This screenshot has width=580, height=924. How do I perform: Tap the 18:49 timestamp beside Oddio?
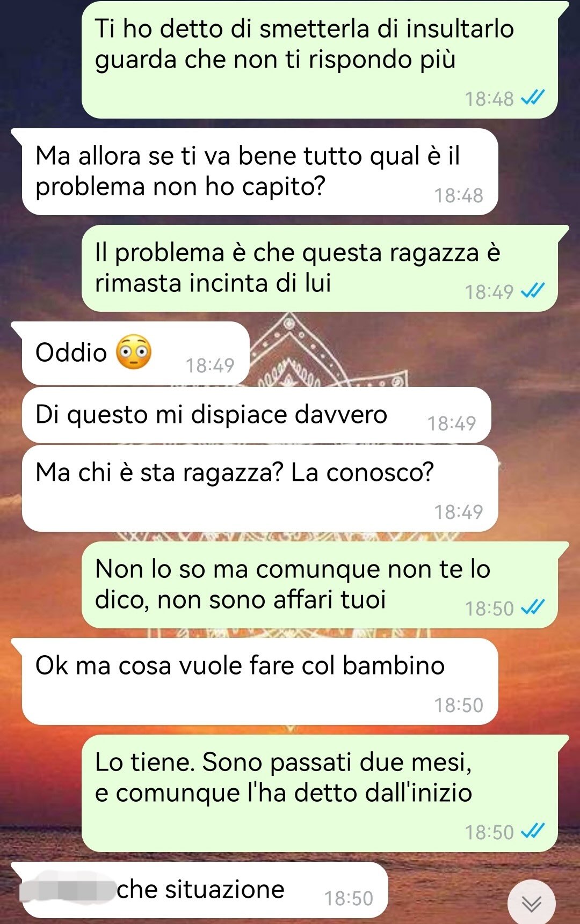(210, 365)
